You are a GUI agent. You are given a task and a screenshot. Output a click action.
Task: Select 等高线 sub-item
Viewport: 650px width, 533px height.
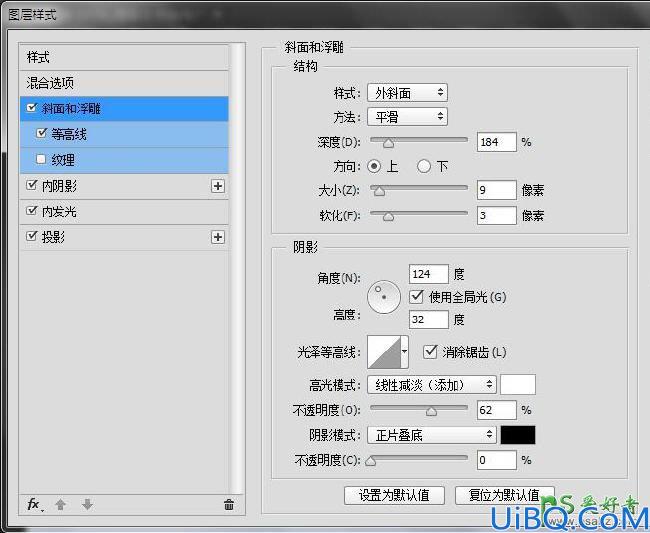coord(124,134)
